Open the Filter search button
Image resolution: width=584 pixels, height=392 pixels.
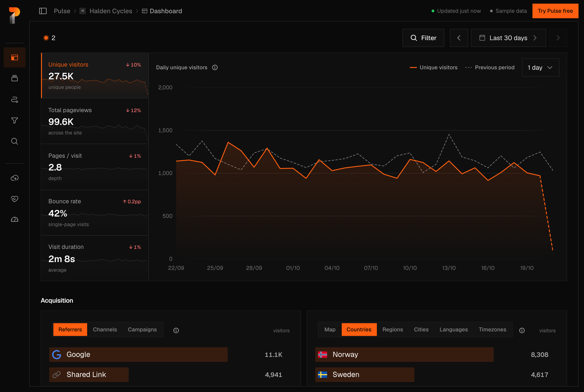coord(423,38)
